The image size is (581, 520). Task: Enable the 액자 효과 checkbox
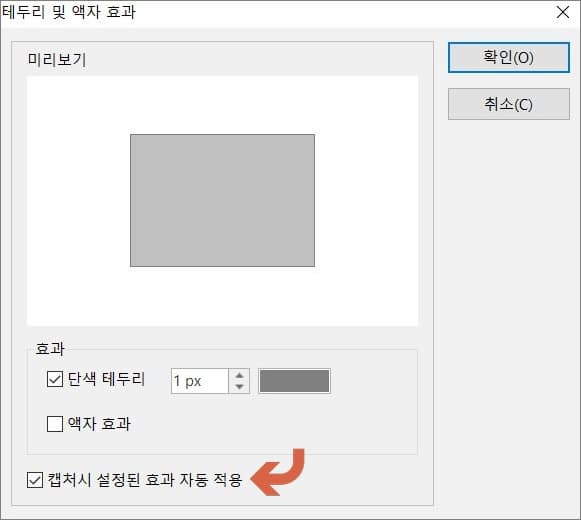pos(55,424)
